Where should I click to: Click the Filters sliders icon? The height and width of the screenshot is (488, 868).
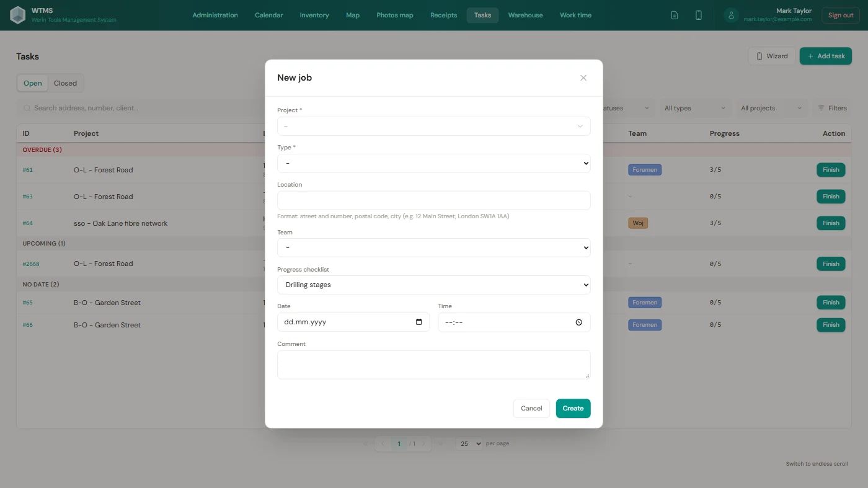click(x=821, y=108)
